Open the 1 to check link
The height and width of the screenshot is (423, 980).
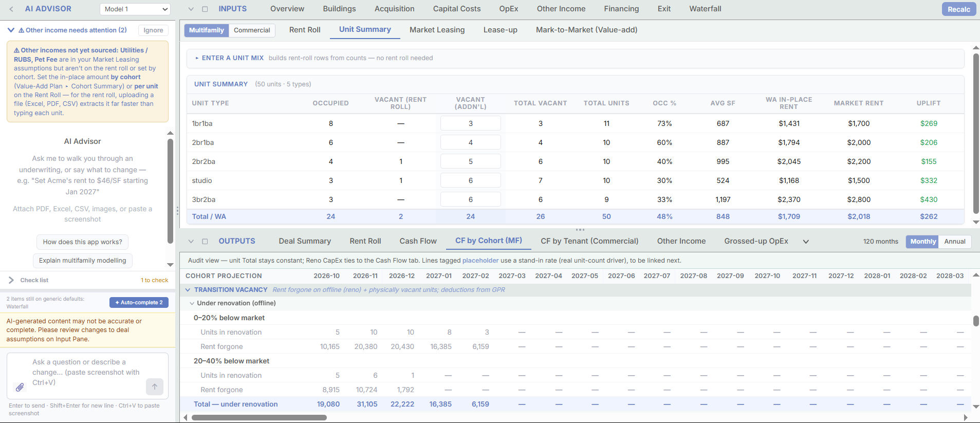click(x=155, y=280)
